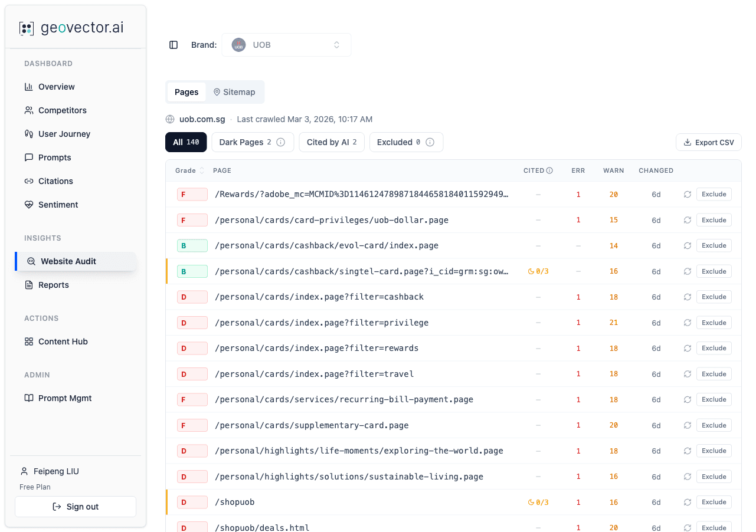Filter by Cited by AI
The height and width of the screenshot is (532, 756).
click(332, 142)
